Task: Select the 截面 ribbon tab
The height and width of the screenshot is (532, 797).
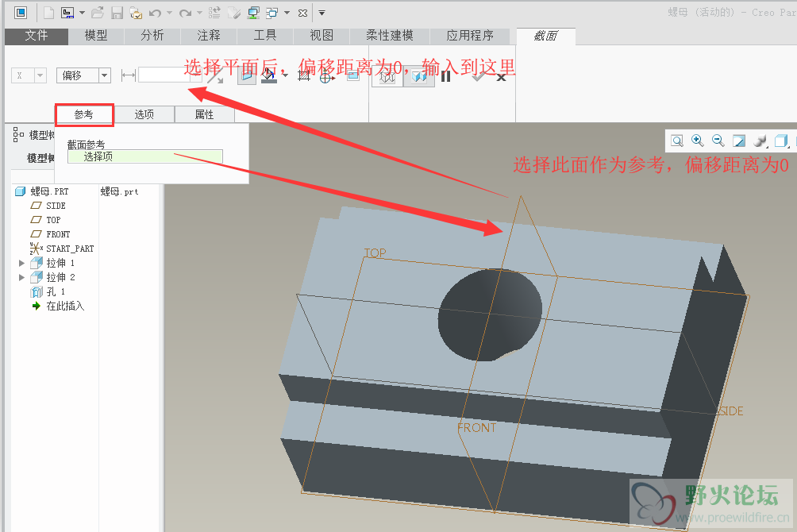Action: pyautogui.click(x=546, y=36)
